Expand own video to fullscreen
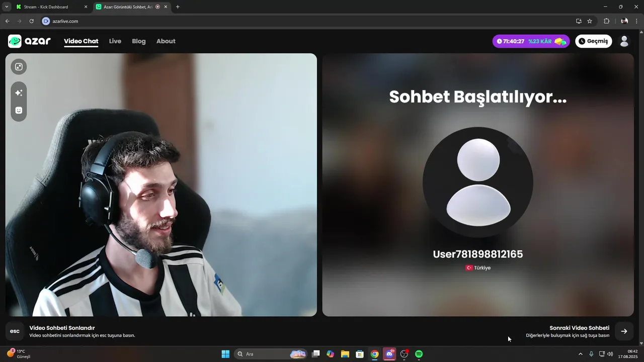Viewport: 644px width, 362px height. point(19,67)
